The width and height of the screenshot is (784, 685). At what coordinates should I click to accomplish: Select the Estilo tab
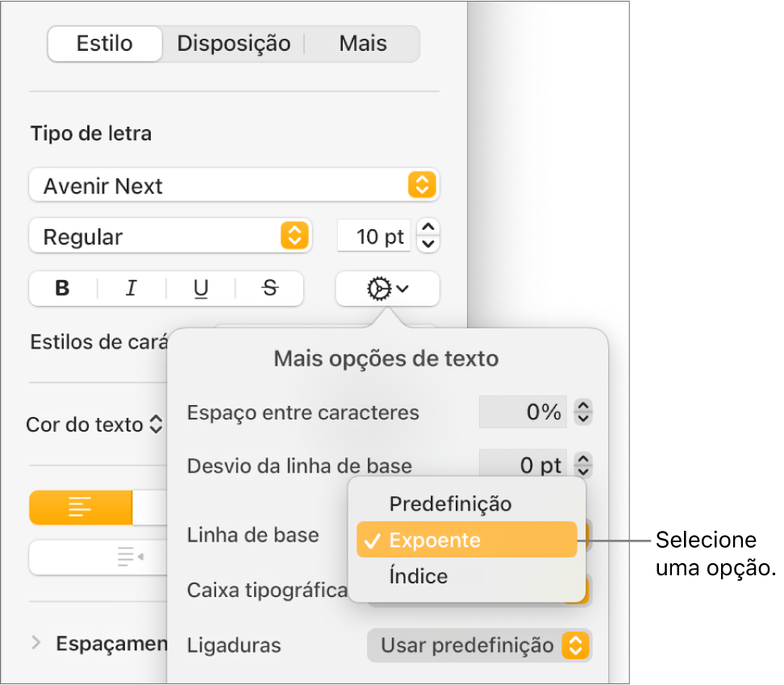105,44
